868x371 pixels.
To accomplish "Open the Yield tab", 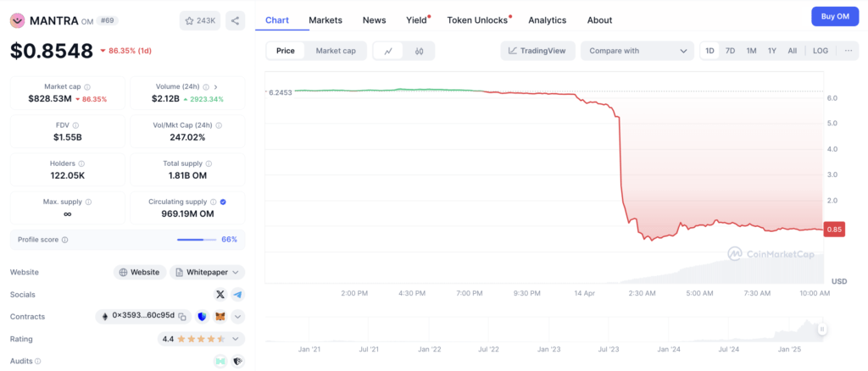I will point(417,19).
